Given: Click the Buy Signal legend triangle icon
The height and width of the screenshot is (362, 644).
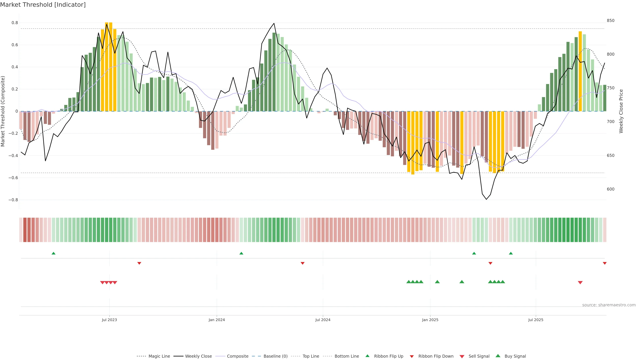Looking at the screenshot, I should tap(498, 356).
